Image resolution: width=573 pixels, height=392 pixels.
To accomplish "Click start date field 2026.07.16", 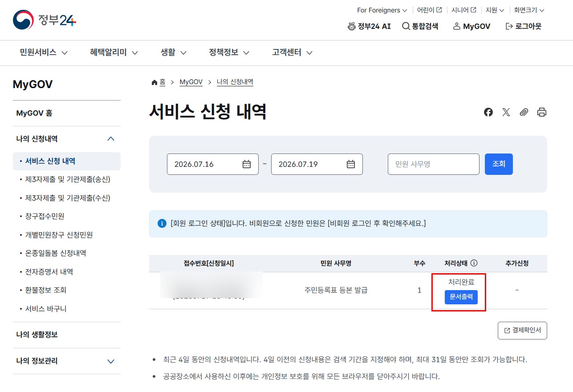I will [213, 164].
